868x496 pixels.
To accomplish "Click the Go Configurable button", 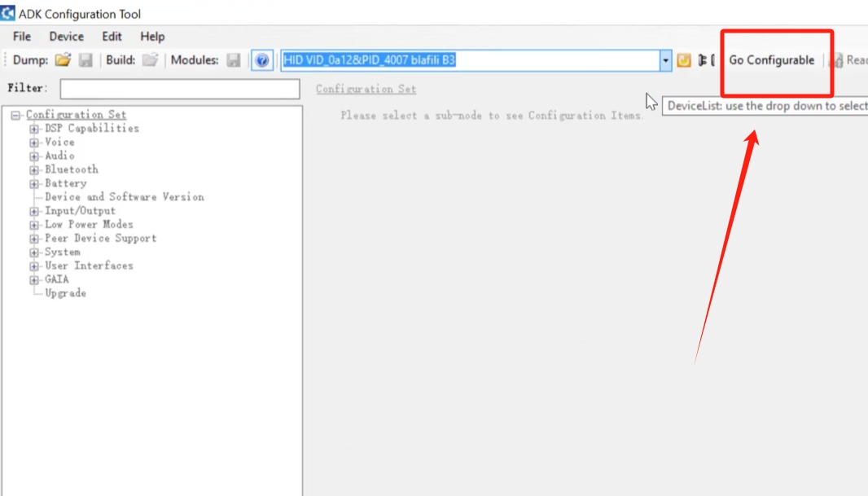I will pyautogui.click(x=772, y=59).
